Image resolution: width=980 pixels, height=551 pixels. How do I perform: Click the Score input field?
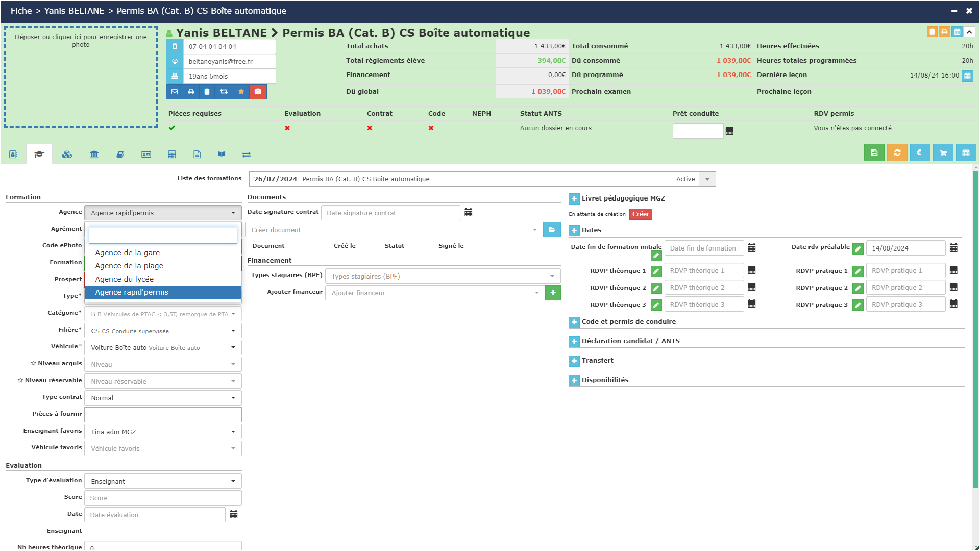[x=163, y=498]
